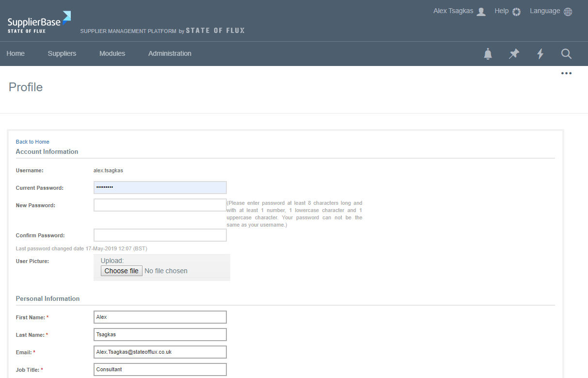588x378 pixels.
Task: Click the user avatar icon beside Alex Tsagkas
Action: 481,12
